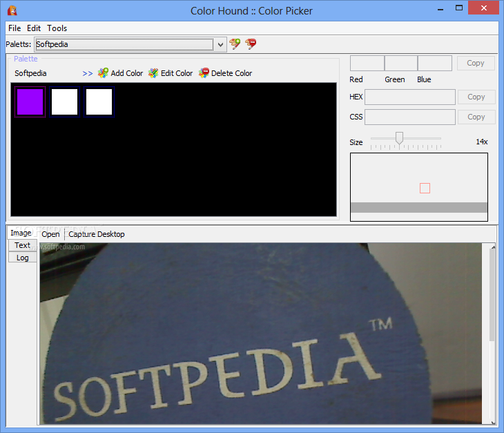Viewport: 504px width, 433px height.
Task: Click the Green value field
Action: coord(401,63)
